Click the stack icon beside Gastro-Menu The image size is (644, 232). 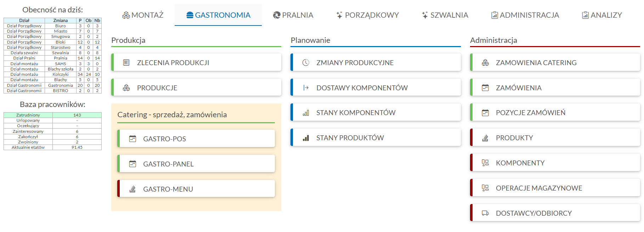pos(132,189)
